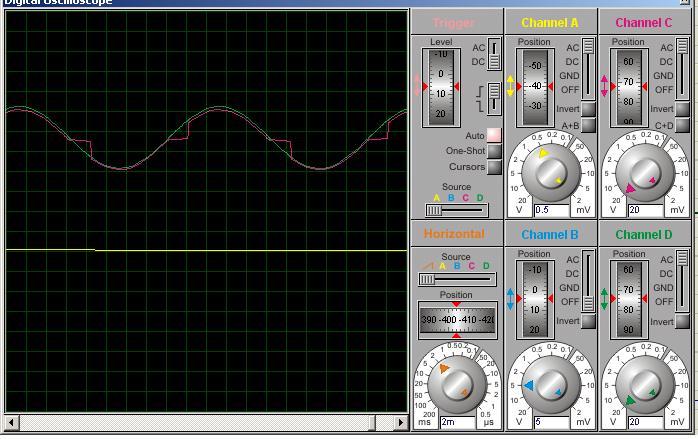The width and height of the screenshot is (698, 439).
Task: Click the magenta pointer on Channel C knob
Action: [x=630, y=189]
